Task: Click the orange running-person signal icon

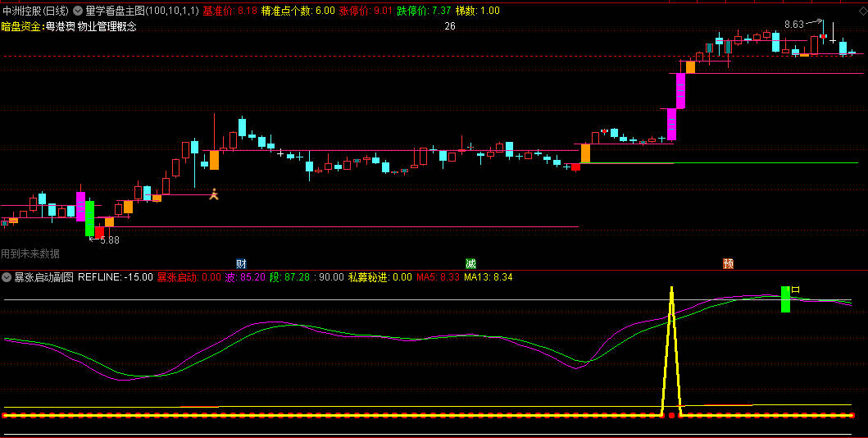Action: click(214, 194)
